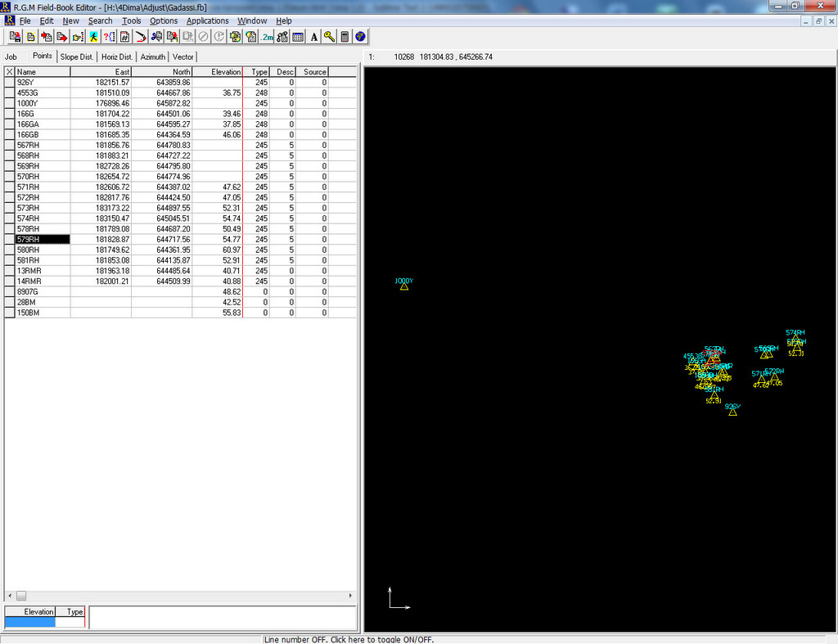Click the letter A font icon

tap(313, 37)
